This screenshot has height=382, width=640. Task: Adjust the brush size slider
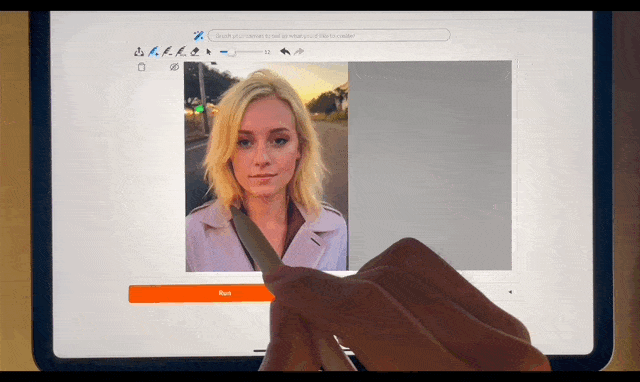tap(241, 52)
